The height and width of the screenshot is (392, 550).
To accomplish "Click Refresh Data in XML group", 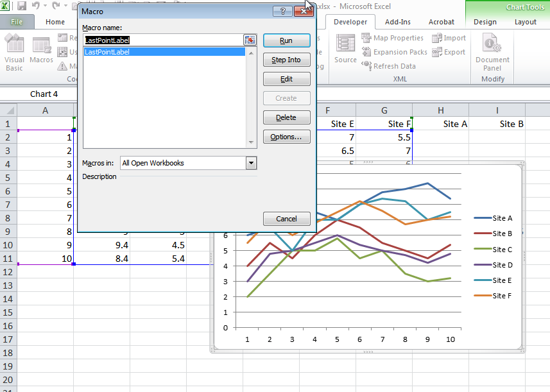I will [x=389, y=66].
